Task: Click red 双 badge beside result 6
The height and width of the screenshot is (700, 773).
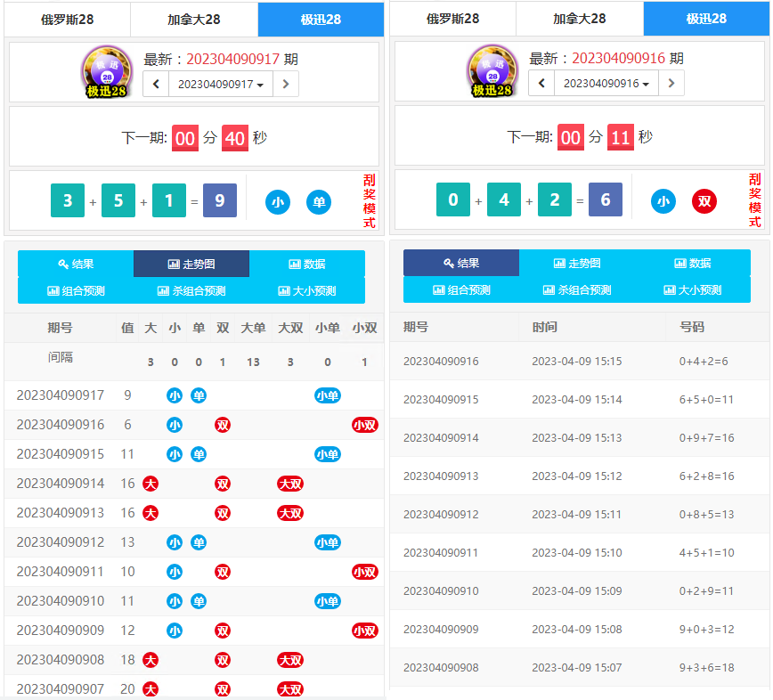Action: tap(704, 201)
